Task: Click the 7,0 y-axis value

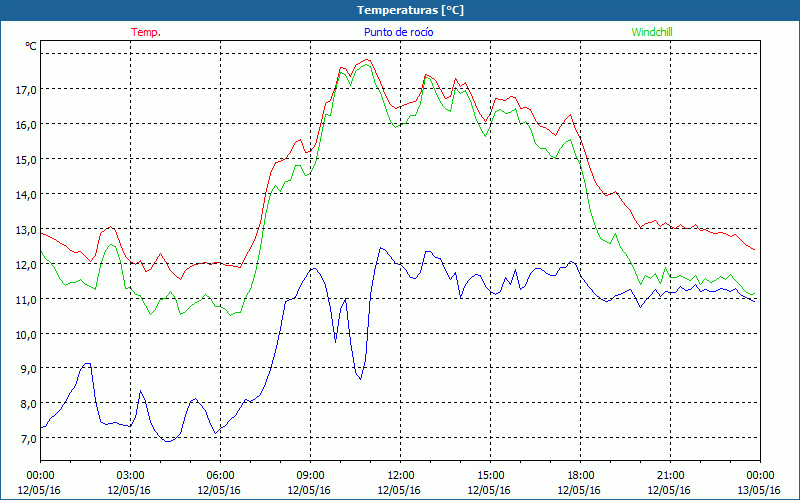Action: pos(29,439)
